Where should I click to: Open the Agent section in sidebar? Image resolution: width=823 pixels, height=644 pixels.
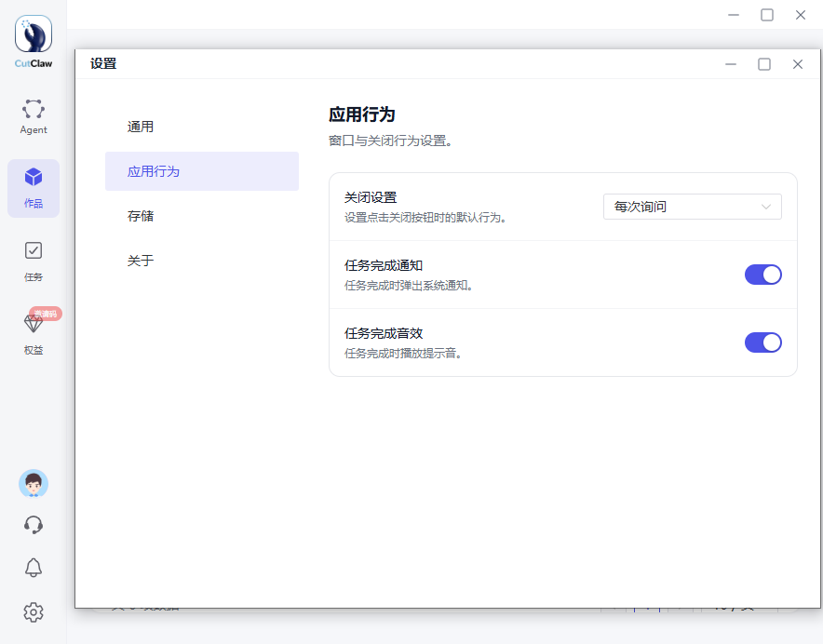[34, 116]
